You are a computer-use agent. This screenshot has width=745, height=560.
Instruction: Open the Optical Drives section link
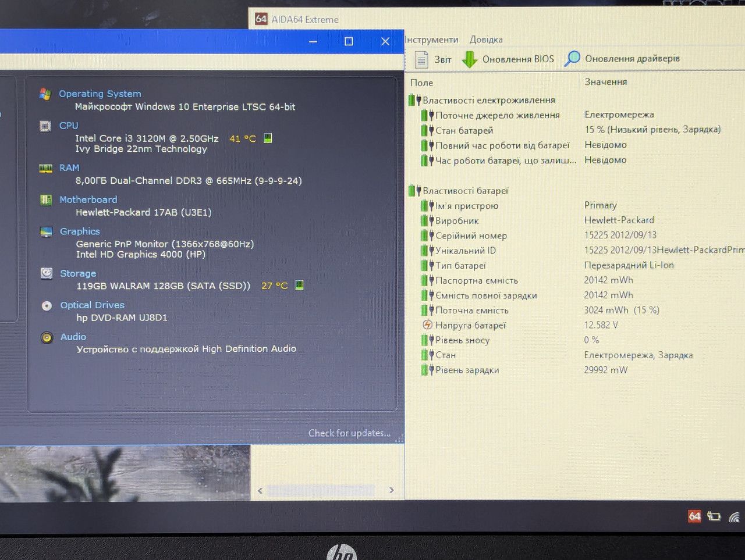[92, 305]
